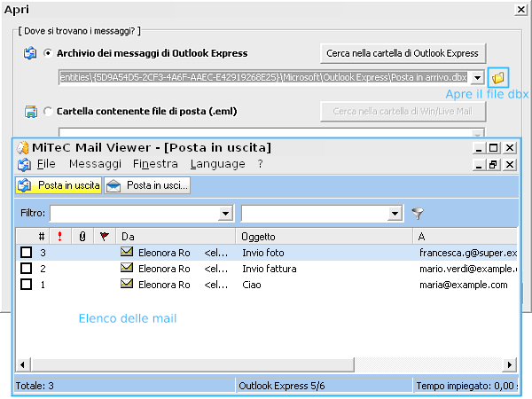Viewport: 532px width, 399px height.
Task: Expand the dbx file path dropdown
Action: (x=477, y=78)
